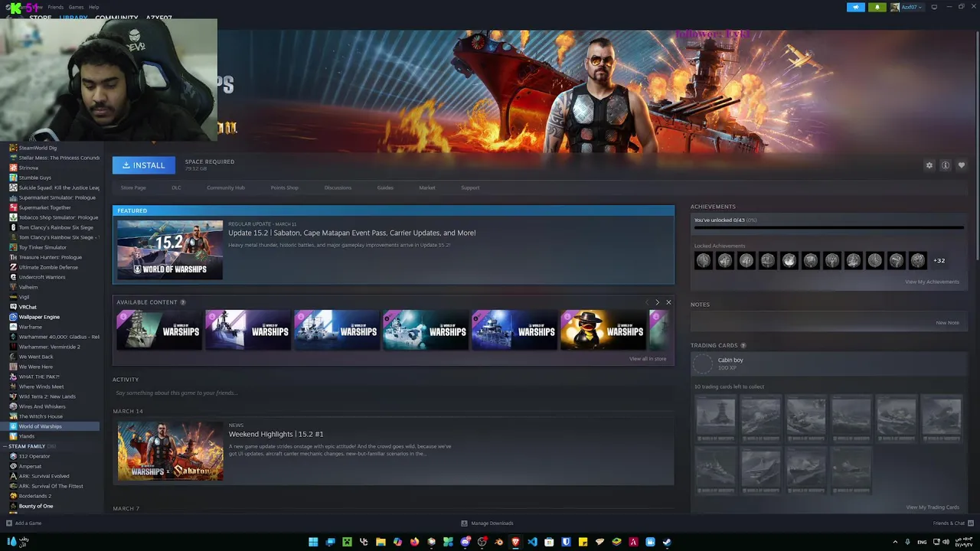Open the Update 15.2 featured thumbnail
The image size is (980, 551).
170,250
